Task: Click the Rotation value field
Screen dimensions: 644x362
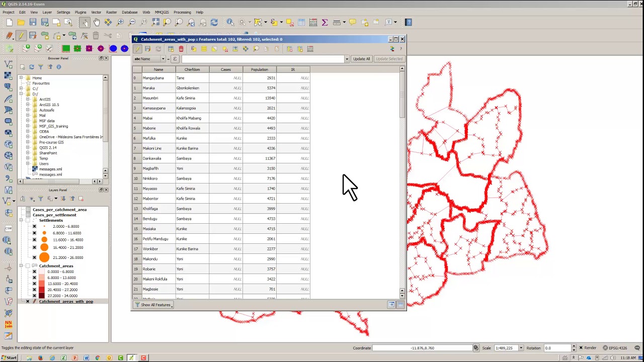Action: pos(558,348)
